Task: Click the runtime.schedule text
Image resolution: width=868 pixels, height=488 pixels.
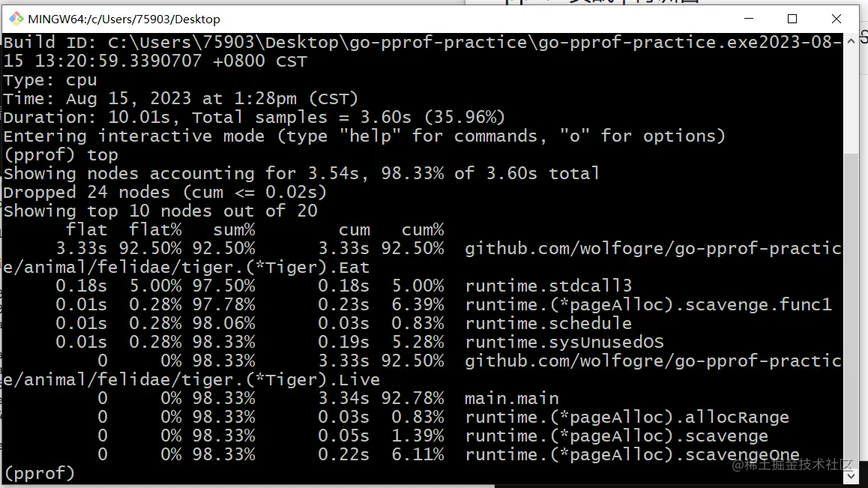Action: 548,323
